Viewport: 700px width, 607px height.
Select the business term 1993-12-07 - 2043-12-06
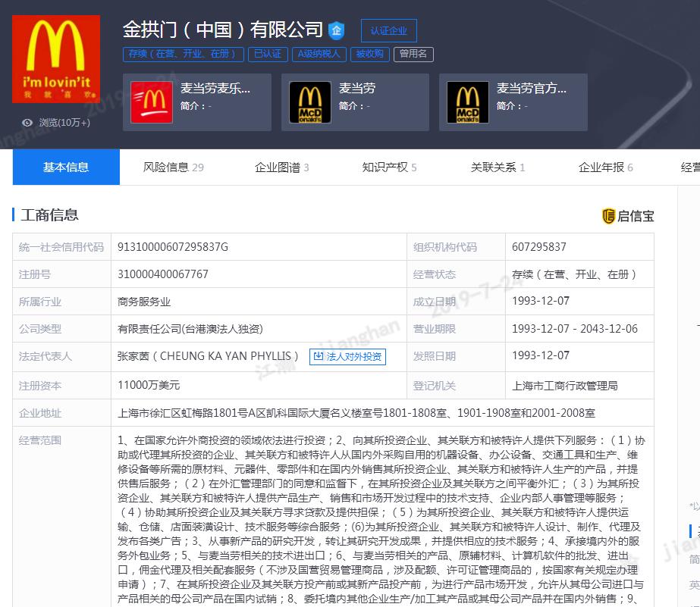pyautogui.click(x=575, y=329)
